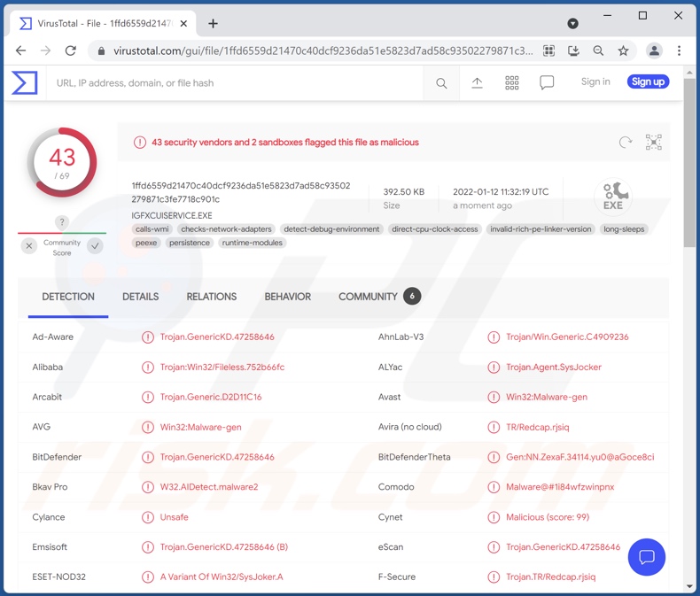Click the QR code icon in address bar

pos(548,50)
